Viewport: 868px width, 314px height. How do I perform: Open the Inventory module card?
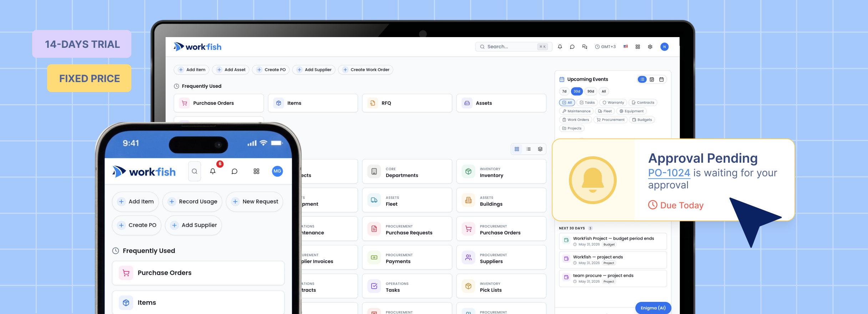coord(501,172)
